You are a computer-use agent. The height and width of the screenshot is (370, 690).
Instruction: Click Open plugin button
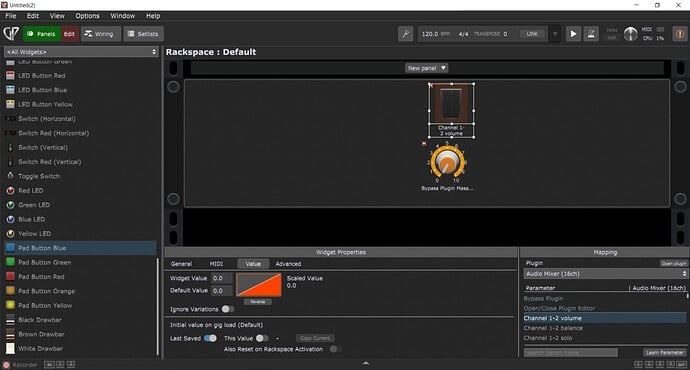click(673, 264)
